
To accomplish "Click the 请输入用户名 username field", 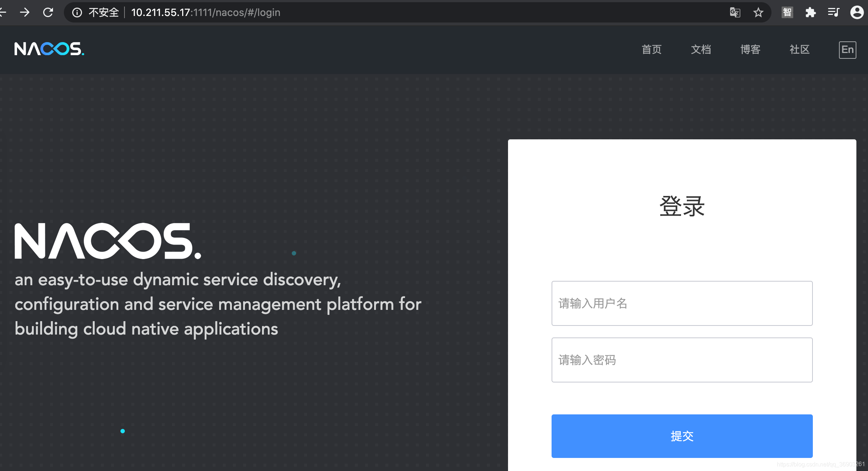I will [x=682, y=303].
